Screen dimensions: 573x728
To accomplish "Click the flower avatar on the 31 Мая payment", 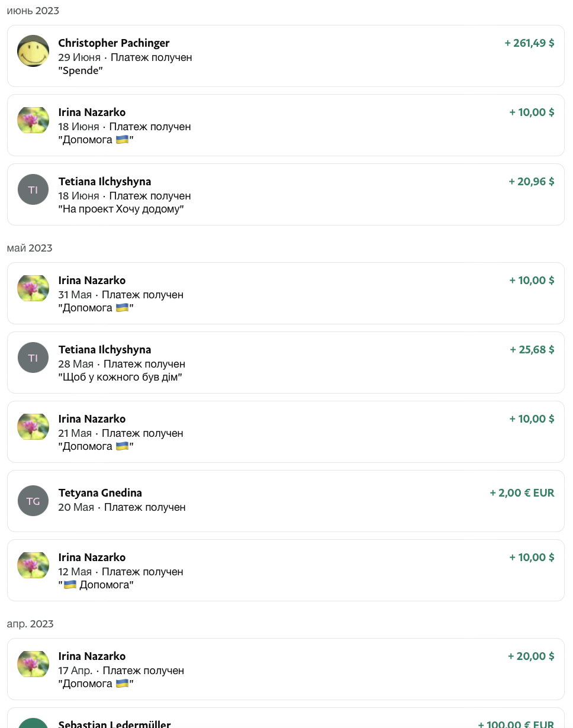I will point(33,288).
